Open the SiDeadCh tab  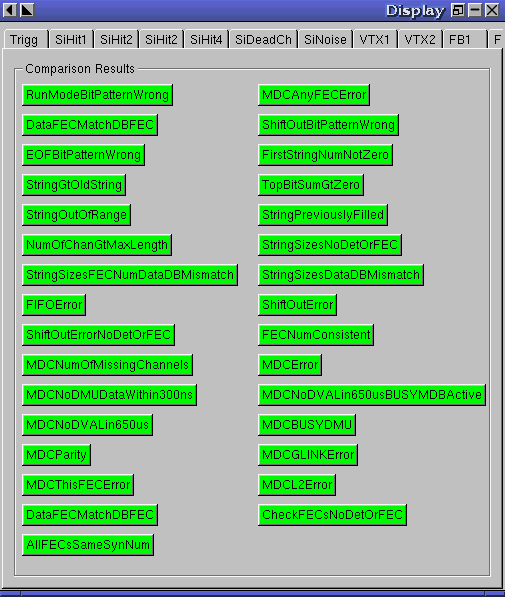click(x=263, y=40)
